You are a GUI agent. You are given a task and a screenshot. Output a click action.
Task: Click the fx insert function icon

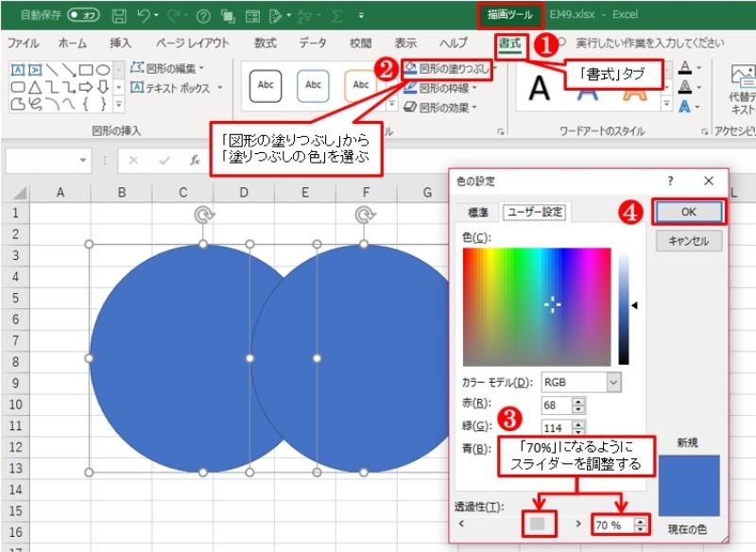click(x=195, y=161)
